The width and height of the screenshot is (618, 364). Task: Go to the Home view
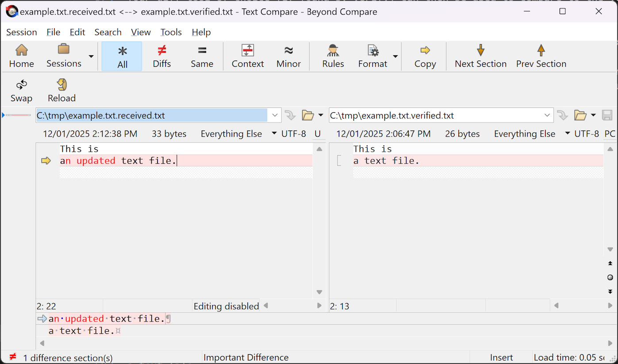click(21, 56)
